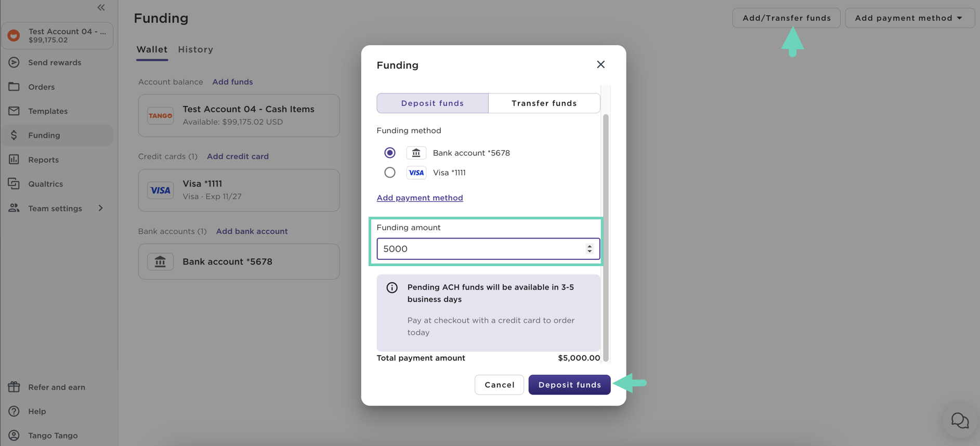The height and width of the screenshot is (446, 980).
Task: Click the Add funds link
Action: point(232,82)
